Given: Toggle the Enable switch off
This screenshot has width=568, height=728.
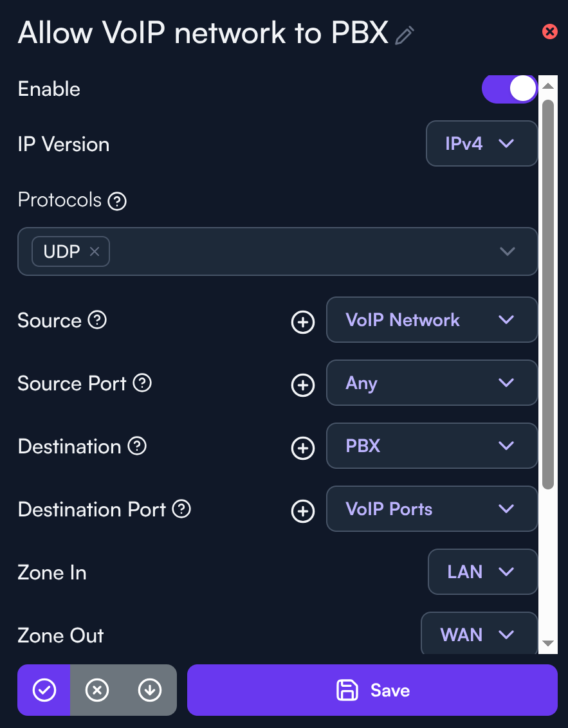Looking at the screenshot, I should pyautogui.click(x=509, y=89).
